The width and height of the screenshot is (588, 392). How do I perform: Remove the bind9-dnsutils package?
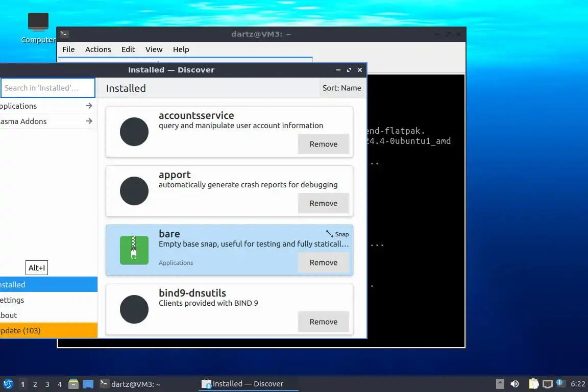pos(323,322)
